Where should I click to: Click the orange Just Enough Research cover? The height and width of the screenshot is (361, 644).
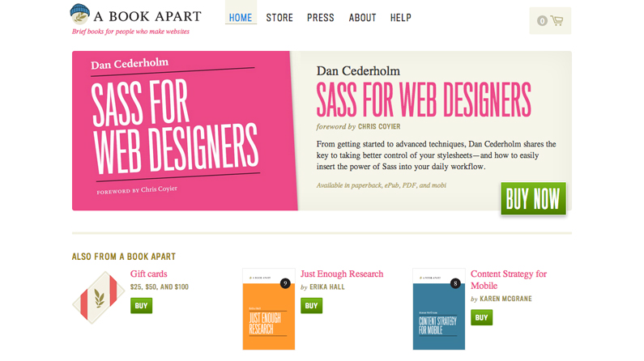coord(269,309)
